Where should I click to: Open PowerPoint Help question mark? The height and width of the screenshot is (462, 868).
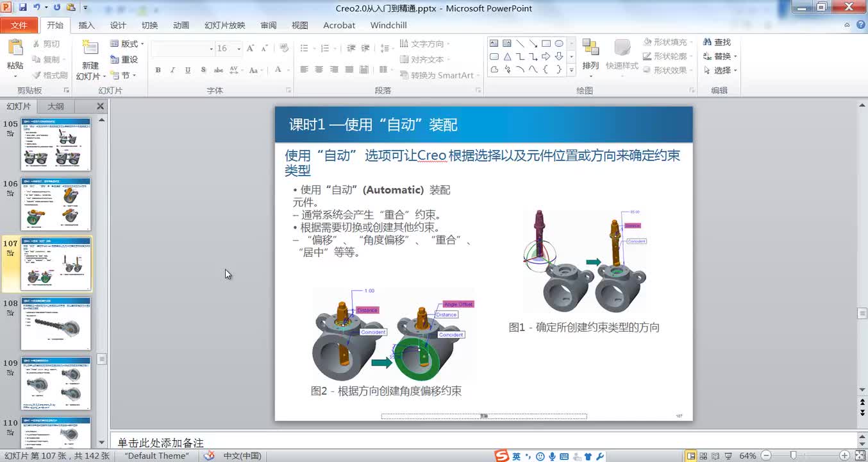(861, 25)
